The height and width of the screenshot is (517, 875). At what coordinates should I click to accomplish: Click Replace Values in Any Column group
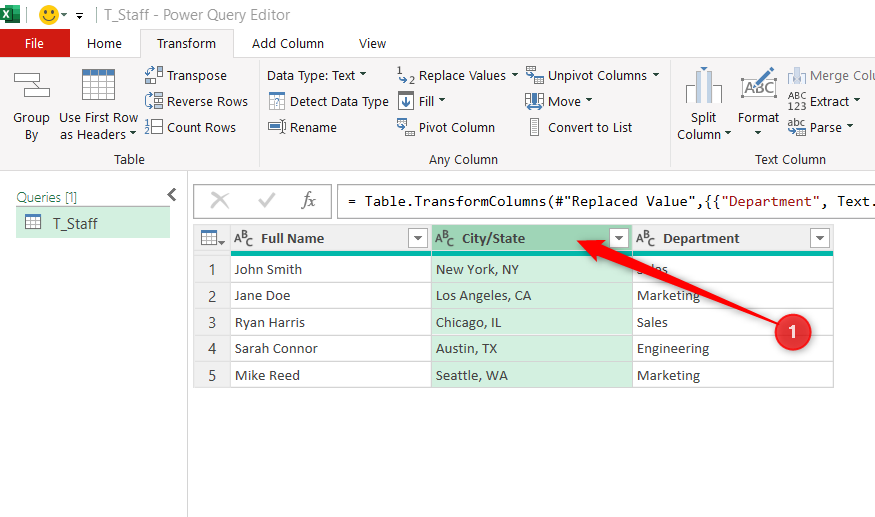(x=451, y=75)
